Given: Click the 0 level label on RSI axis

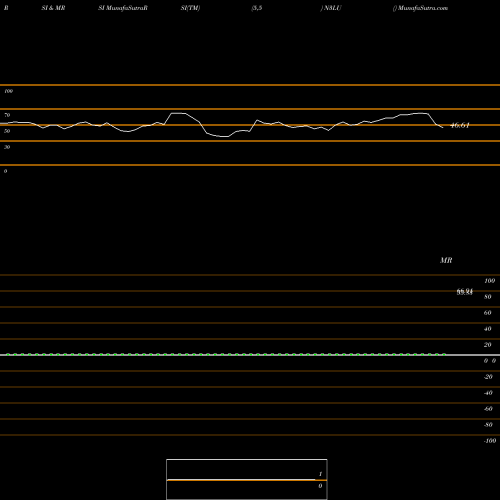Looking at the screenshot, I should pos(5,171).
